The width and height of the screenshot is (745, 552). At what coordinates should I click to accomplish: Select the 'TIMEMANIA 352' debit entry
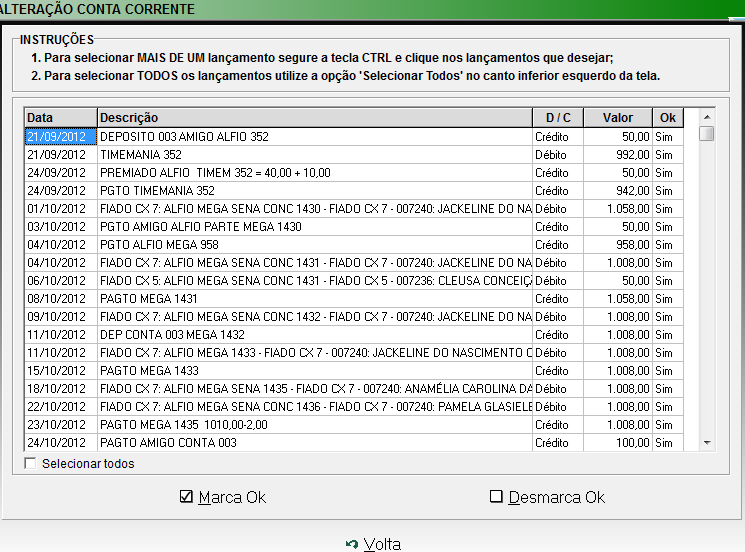coord(354,155)
